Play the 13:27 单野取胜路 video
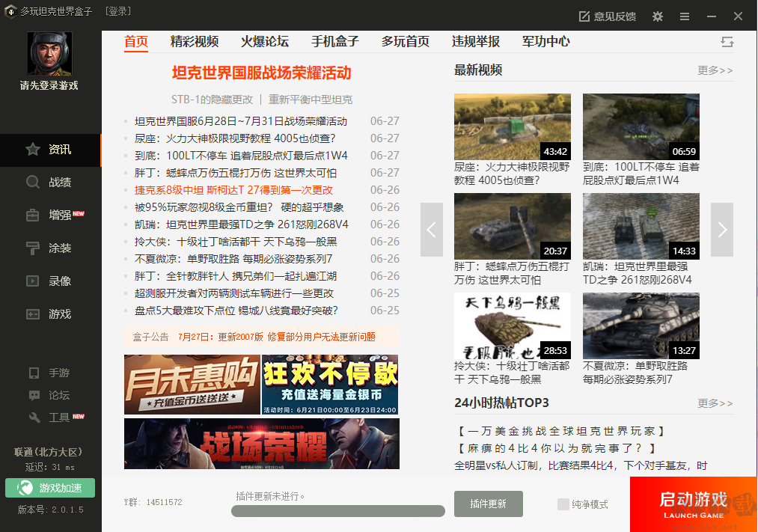The image size is (758, 532). pyautogui.click(x=641, y=325)
